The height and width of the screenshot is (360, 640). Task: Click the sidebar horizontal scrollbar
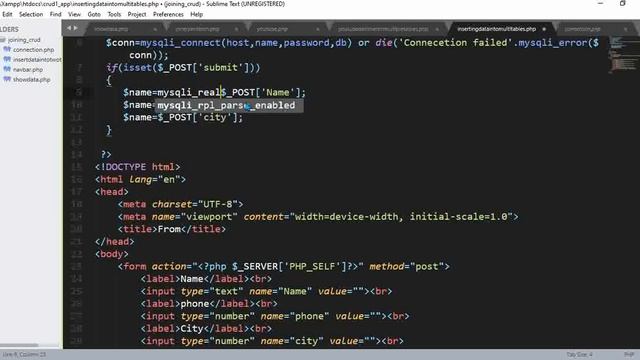19,345
